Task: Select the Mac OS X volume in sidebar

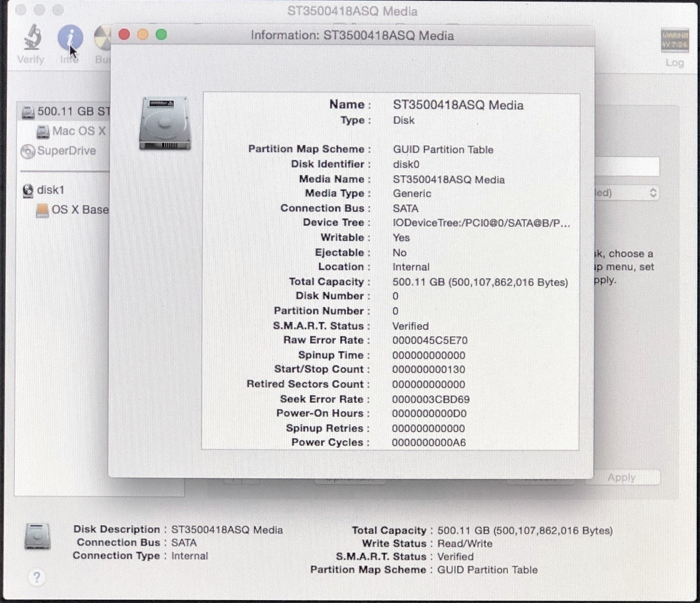Action: (x=71, y=131)
